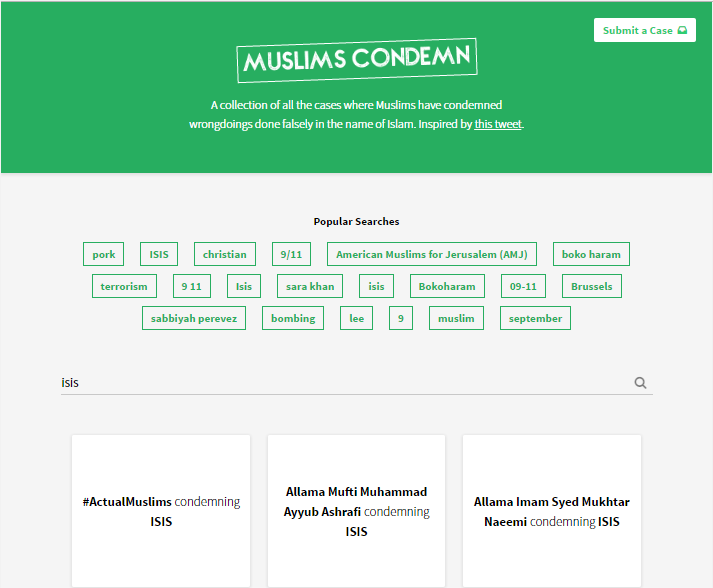Choose the 'sara khan' search tag
Screen dimensions: 713x588
pyautogui.click(x=310, y=286)
